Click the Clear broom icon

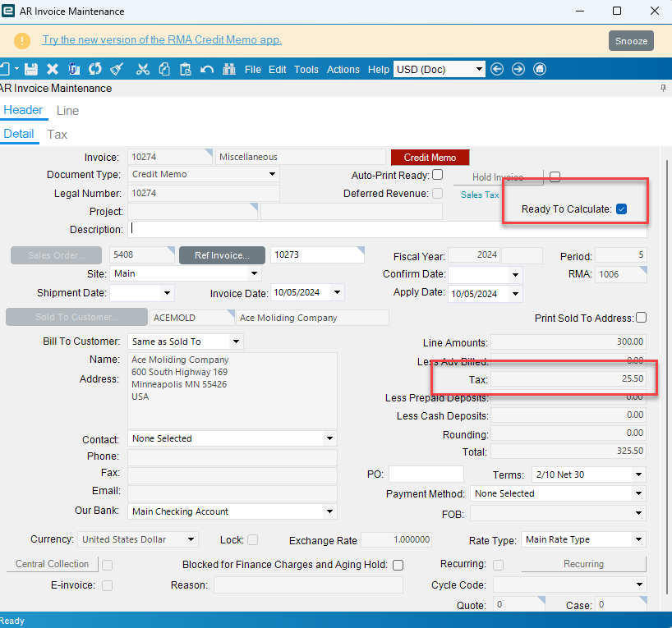pos(117,69)
